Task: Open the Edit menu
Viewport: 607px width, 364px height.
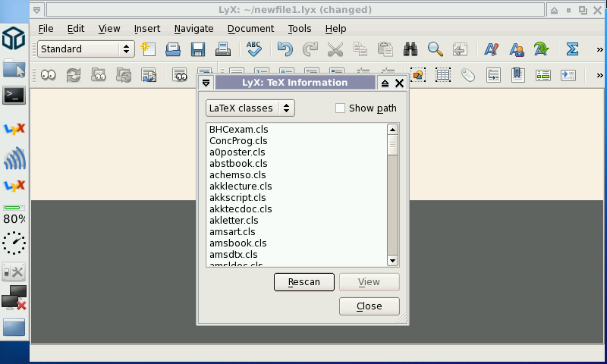Action: tap(75, 29)
